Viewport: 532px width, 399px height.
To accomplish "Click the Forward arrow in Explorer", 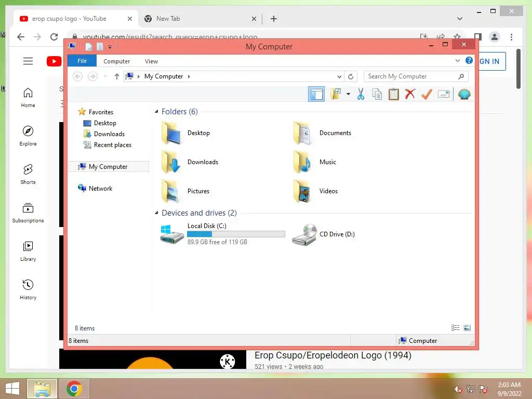I will 92,76.
